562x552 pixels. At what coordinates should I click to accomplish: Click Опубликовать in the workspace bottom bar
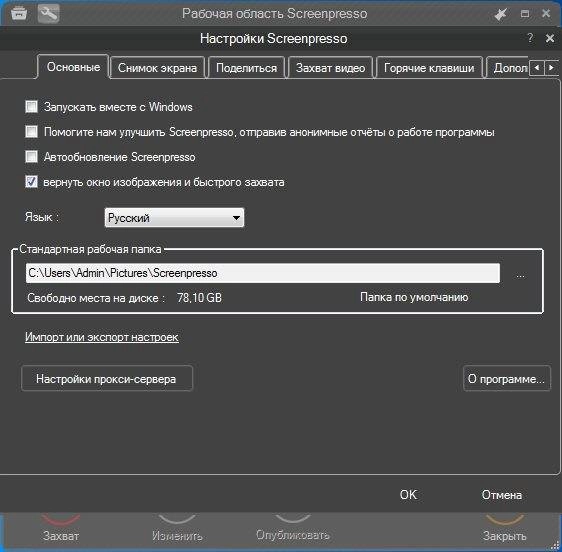292,535
